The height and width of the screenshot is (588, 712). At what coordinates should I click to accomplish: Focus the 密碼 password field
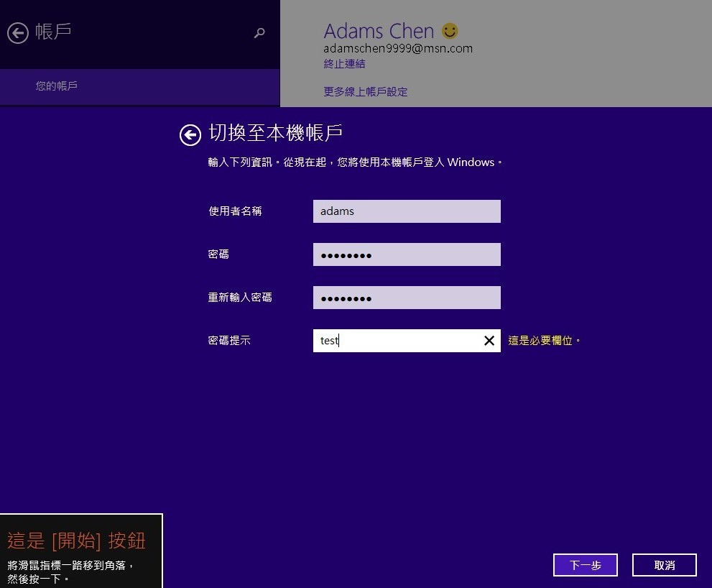click(407, 254)
